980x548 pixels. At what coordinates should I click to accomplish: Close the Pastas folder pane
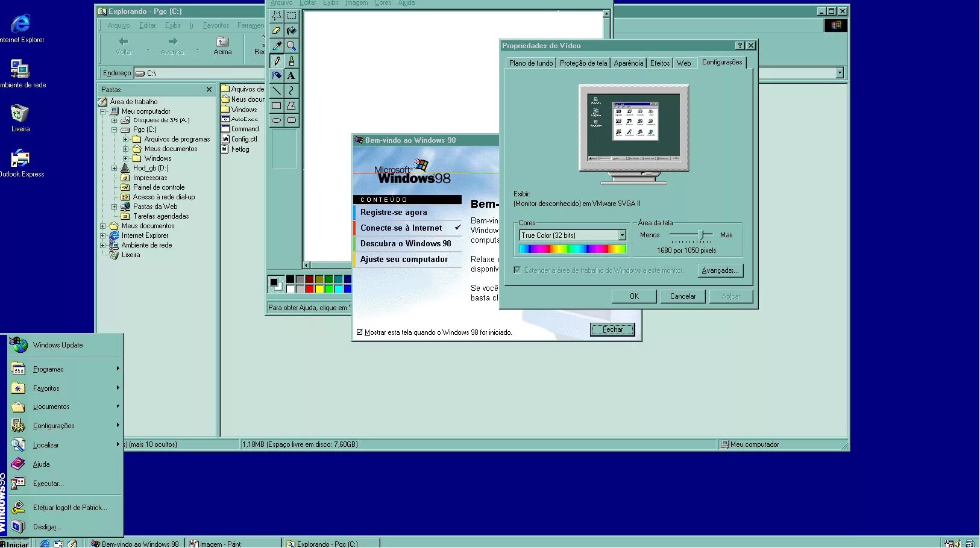tap(209, 90)
